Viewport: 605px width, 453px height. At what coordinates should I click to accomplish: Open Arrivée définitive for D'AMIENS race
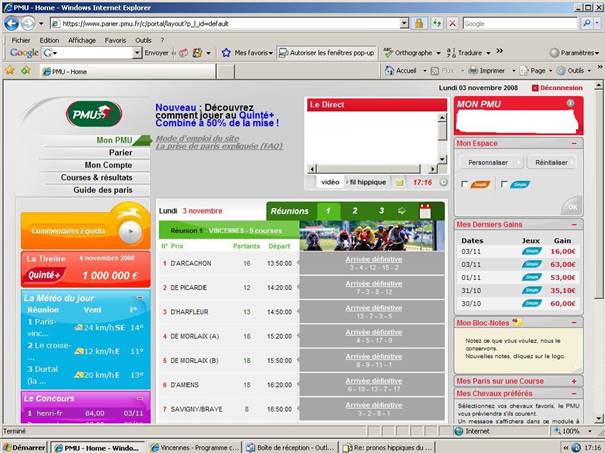click(373, 381)
